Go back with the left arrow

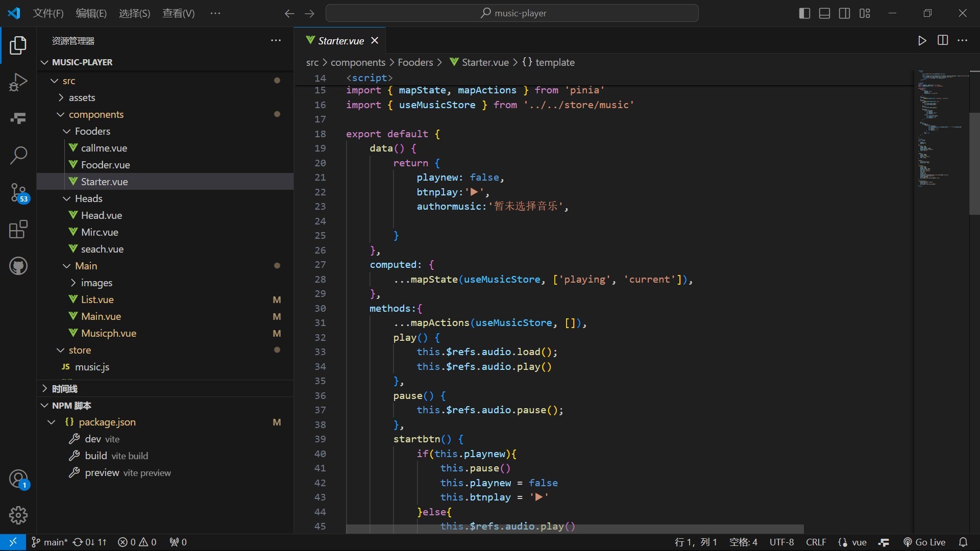(x=289, y=13)
